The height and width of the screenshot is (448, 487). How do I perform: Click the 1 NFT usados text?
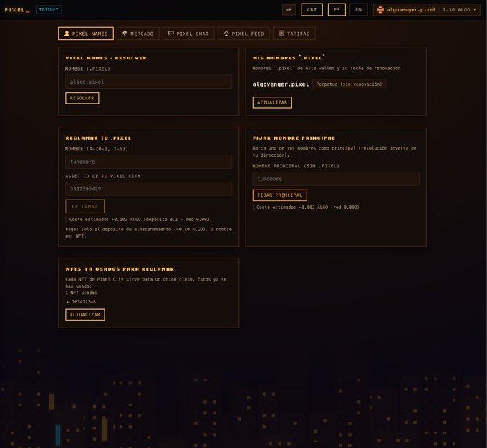point(81,293)
